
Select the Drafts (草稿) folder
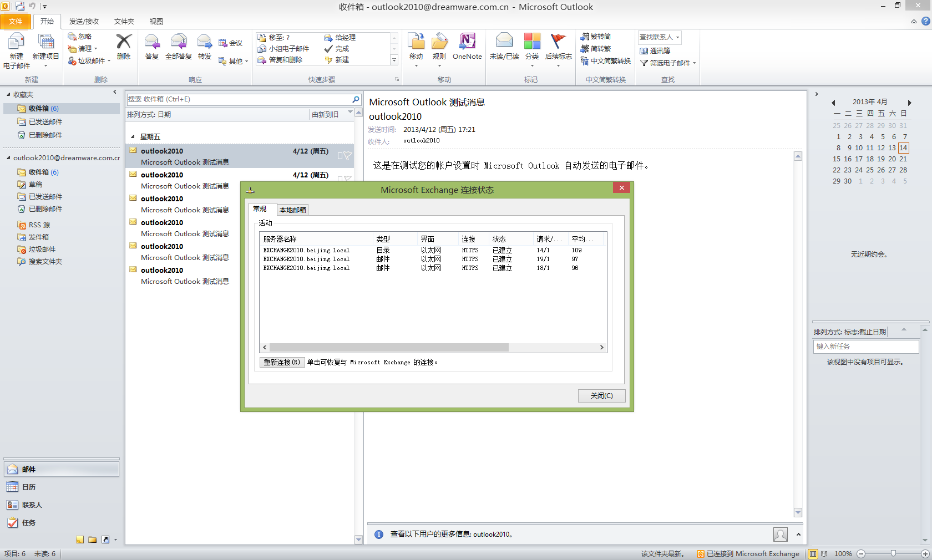point(36,185)
